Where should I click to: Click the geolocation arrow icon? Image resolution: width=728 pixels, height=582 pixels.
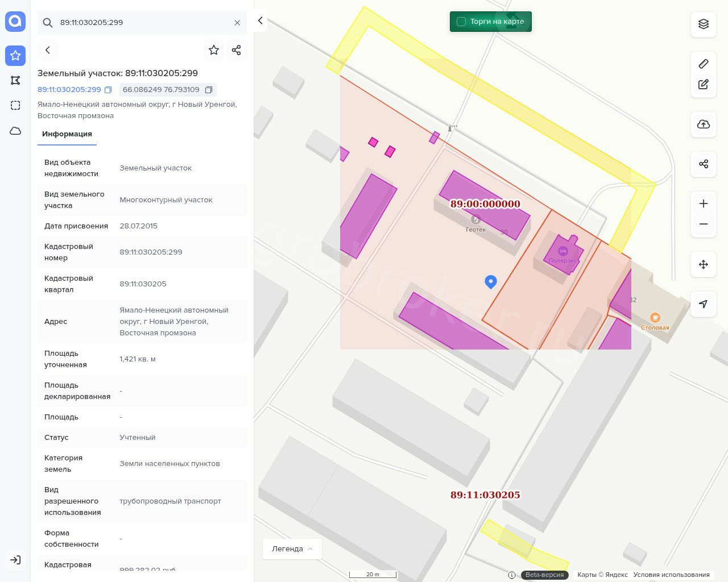point(704,304)
